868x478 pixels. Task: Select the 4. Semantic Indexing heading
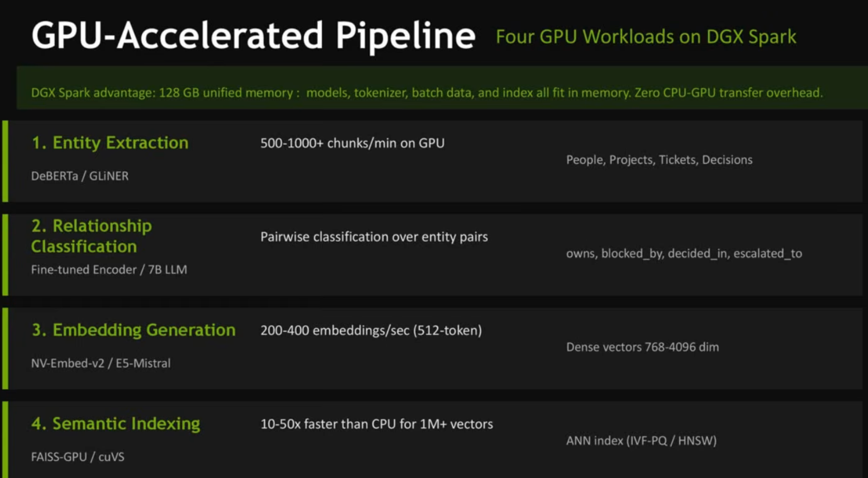point(116,424)
